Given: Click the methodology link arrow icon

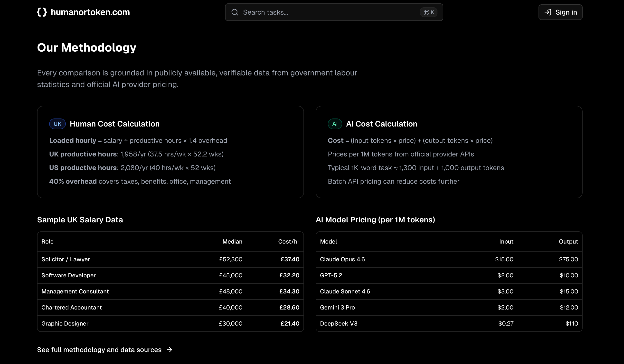Looking at the screenshot, I should 170,350.
